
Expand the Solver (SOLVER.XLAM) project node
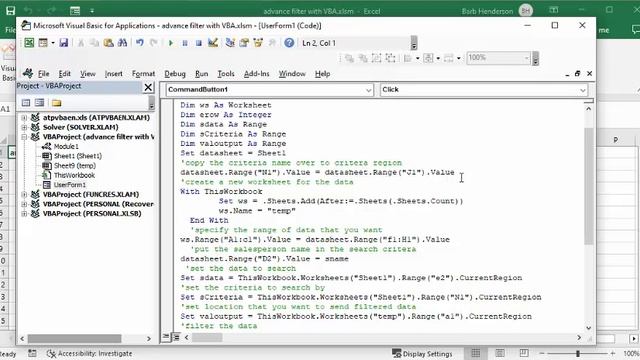[x=24, y=127]
